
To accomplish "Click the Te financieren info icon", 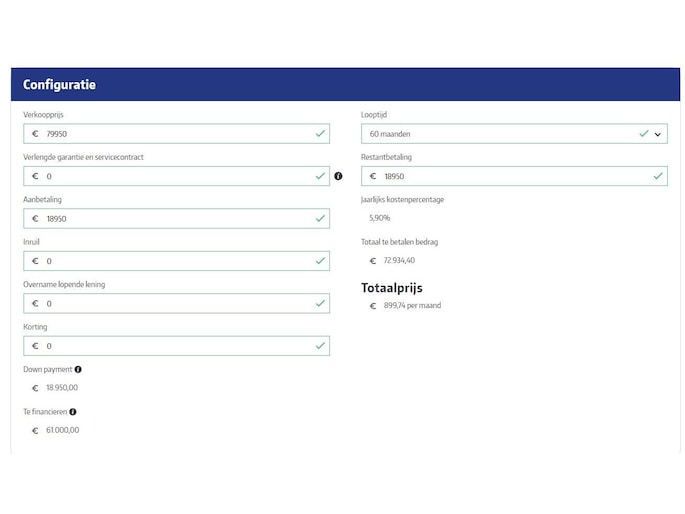I will [73, 411].
